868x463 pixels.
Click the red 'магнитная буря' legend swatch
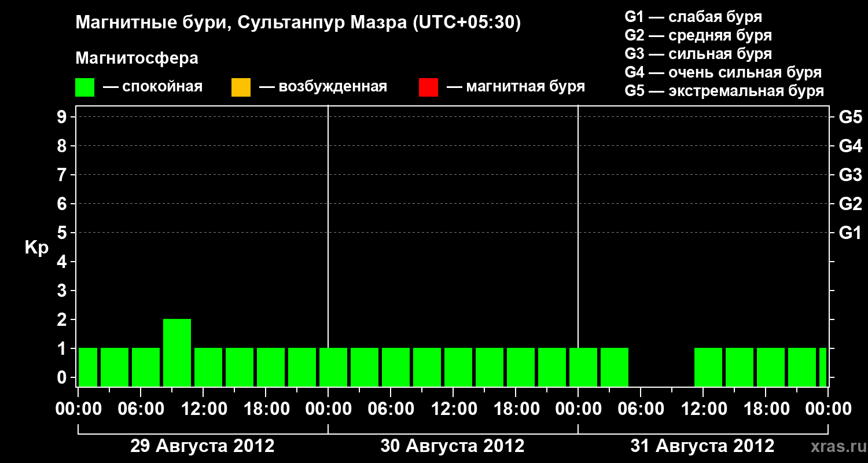pyautogui.click(x=428, y=87)
